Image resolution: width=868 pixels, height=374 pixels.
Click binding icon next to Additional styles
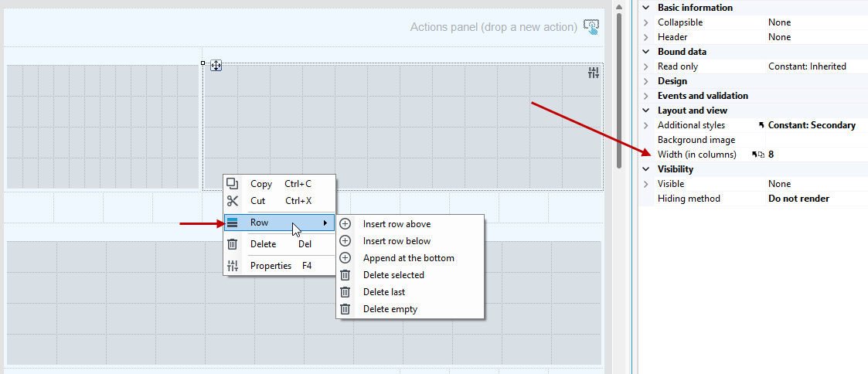[761, 126]
